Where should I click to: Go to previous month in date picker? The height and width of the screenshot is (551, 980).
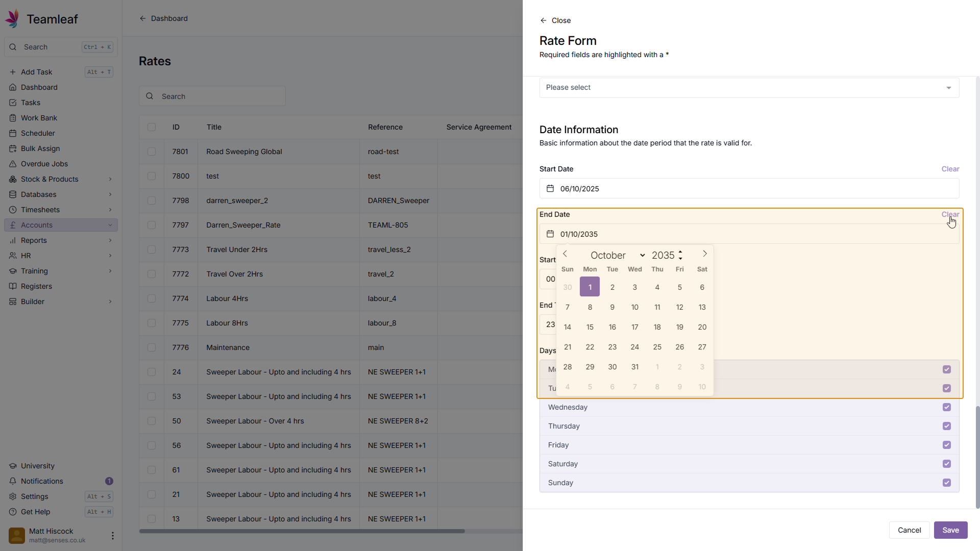coord(565,254)
